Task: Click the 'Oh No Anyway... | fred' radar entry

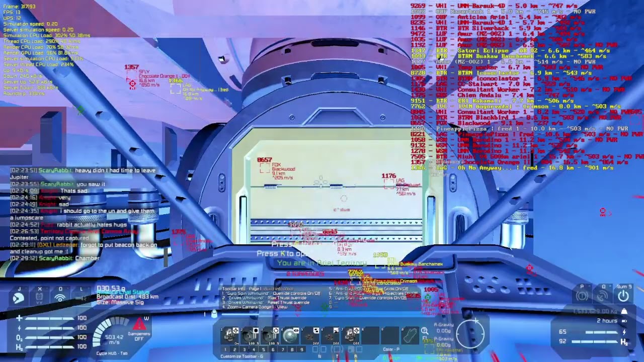Action: point(512,168)
